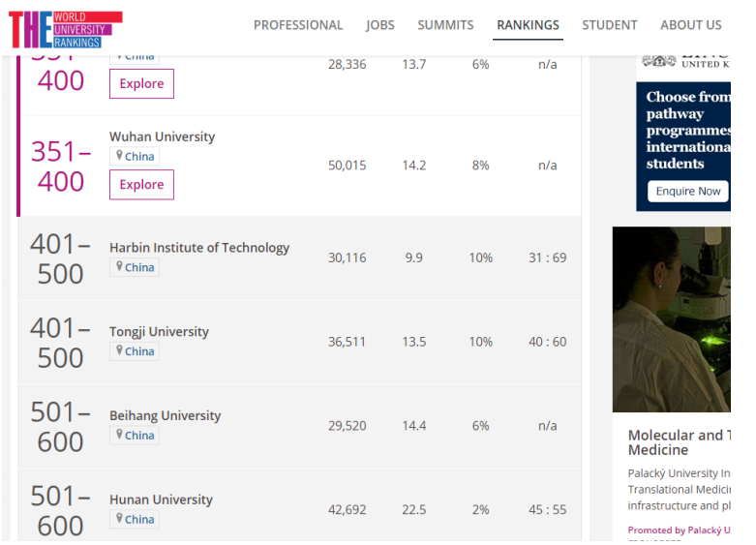756x545 pixels.
Task: Click the 29,520 value in Beihang row
Action: [348, 426]
